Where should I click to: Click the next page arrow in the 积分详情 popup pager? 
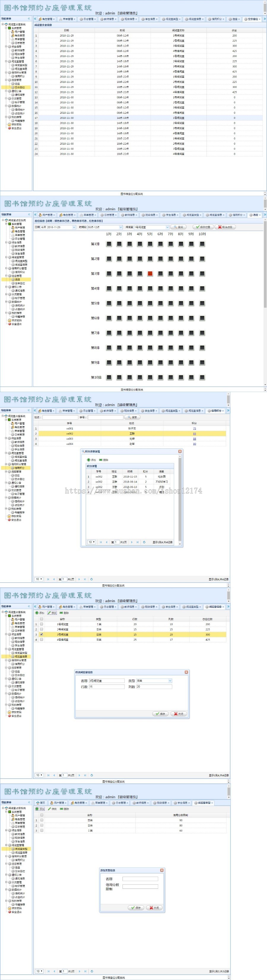[132, 542]
